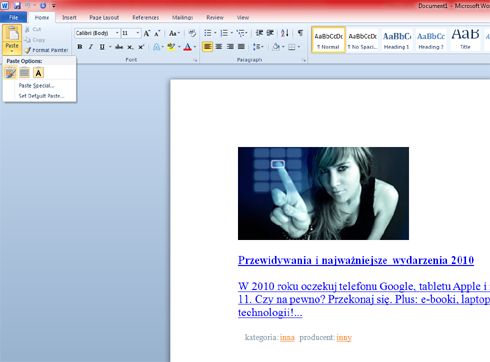
Task: Switch to the Page Layout tab
Action: click(x=104, y=17)
